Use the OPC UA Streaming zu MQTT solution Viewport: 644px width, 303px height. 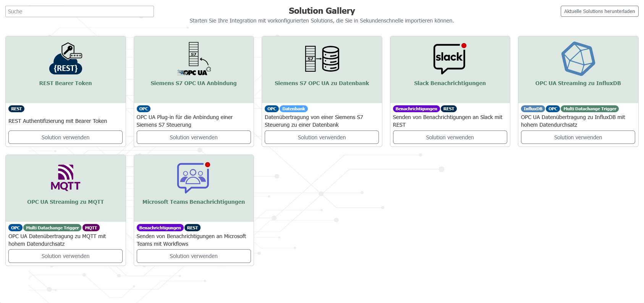(66, 256)
